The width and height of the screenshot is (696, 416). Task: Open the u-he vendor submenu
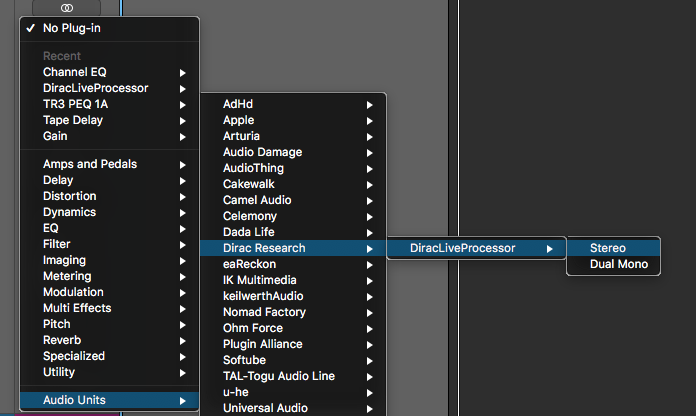(236, 392)
